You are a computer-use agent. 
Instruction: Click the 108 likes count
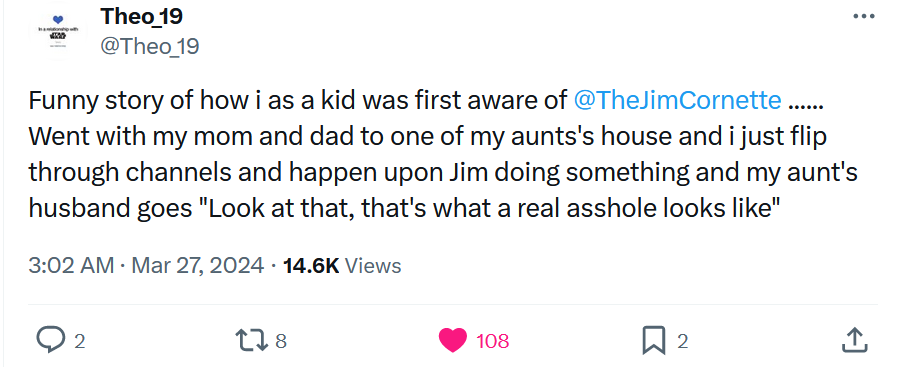492,342
